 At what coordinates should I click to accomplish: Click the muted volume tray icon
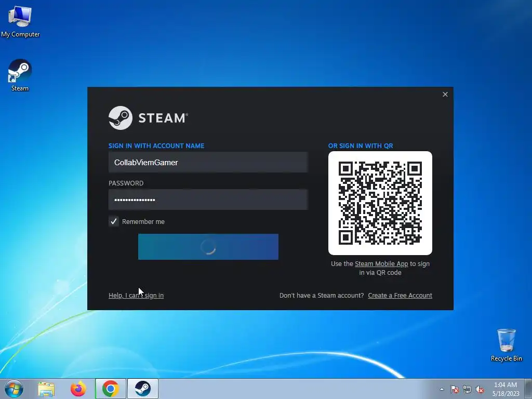click(480, 389)
